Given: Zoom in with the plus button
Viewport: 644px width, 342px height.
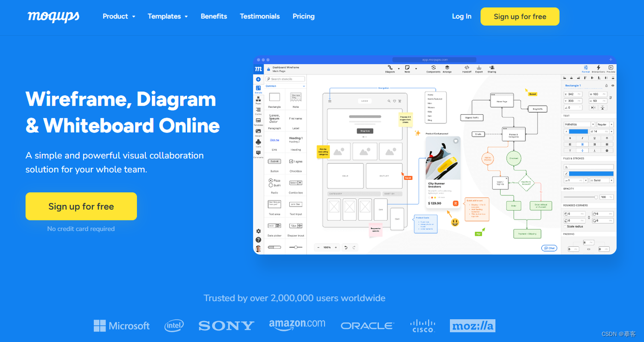Looking at the screenshot, I should (x=336, y=247).
